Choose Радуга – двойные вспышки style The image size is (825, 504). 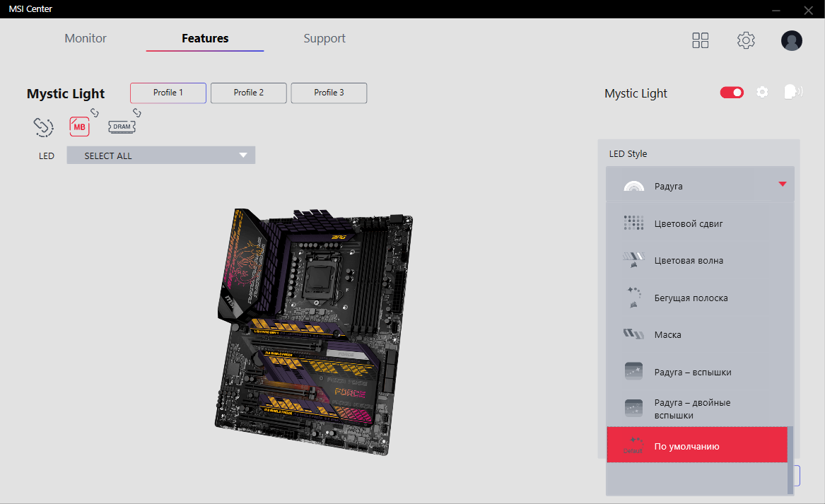tap(697, 409)
